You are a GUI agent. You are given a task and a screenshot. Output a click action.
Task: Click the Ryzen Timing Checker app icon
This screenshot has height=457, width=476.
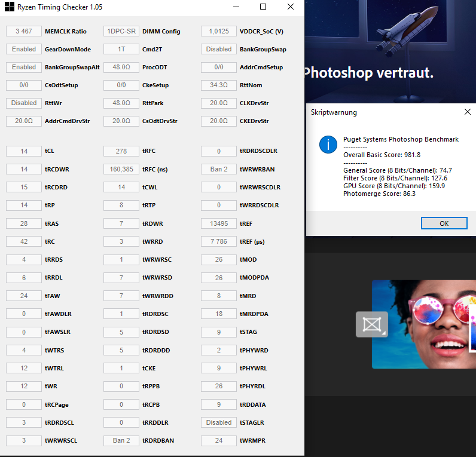tap(10, 7)
